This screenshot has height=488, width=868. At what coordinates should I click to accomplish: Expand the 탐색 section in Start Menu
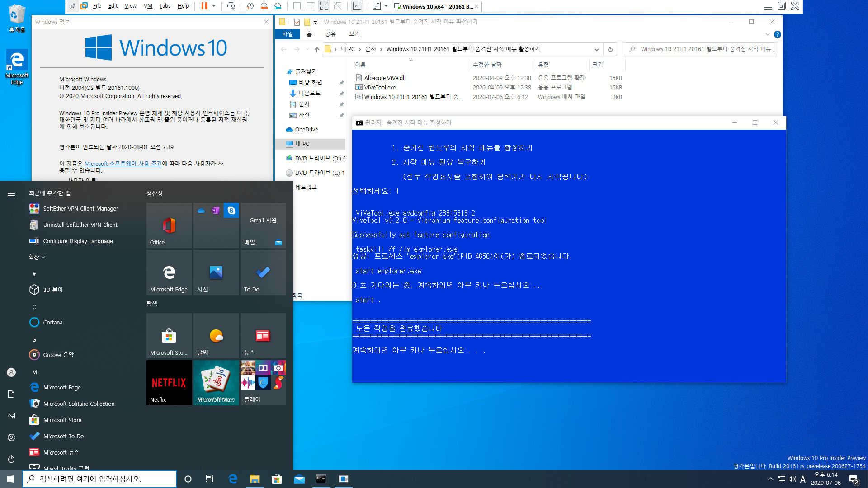point(153,303)
